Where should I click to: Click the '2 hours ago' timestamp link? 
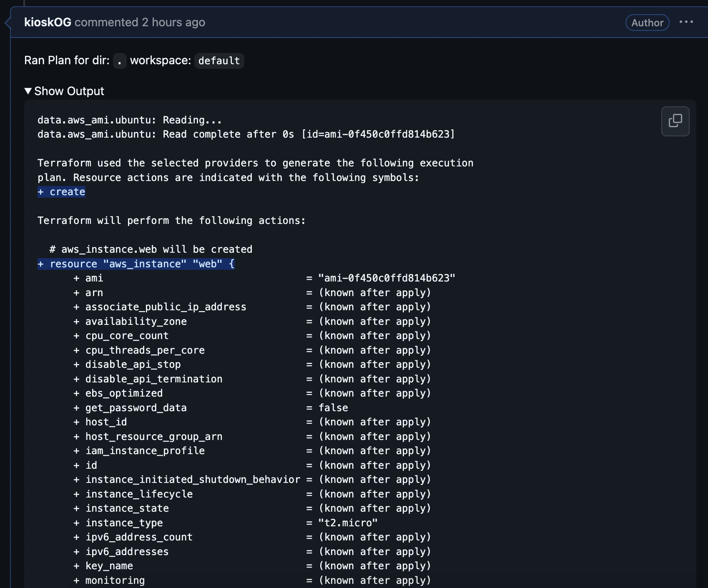point(173,22)
